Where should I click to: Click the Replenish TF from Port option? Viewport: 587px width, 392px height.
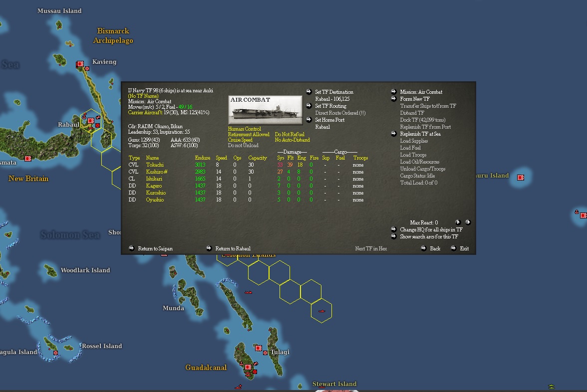click(425, 127)
